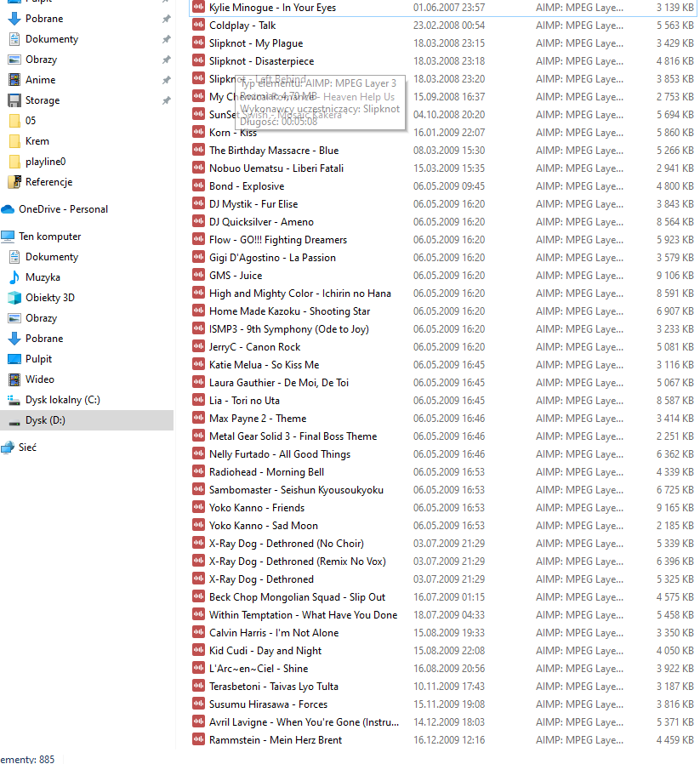The height and width of the screenshot is (764, 700).
Task: Click the audio file icon for Korn - Kiss
Action: click(x=198, y=133)
